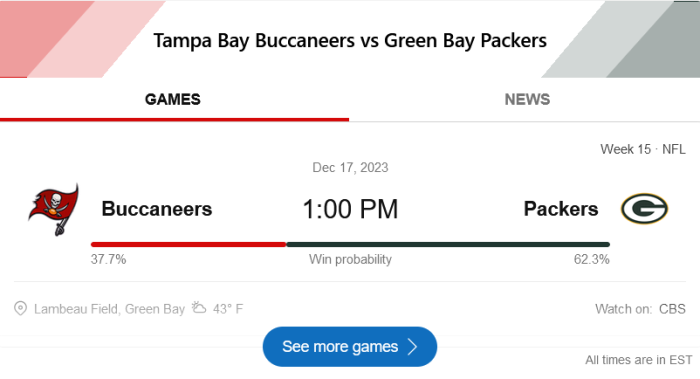This screenshot has height=379, width=700.
Task: Select the GAMES tab
Action: pyautogui.click(x=173, y=99)
